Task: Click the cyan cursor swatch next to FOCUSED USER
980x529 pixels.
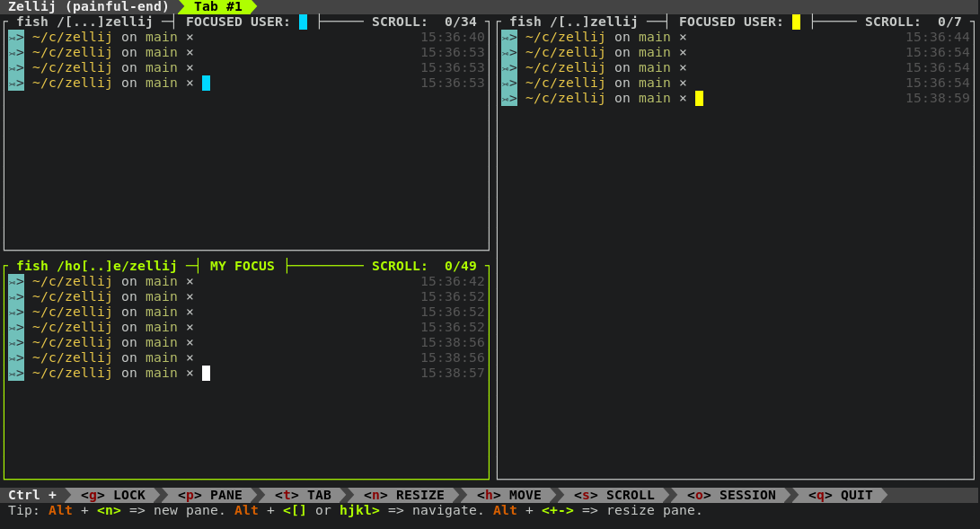Action: 304,22
